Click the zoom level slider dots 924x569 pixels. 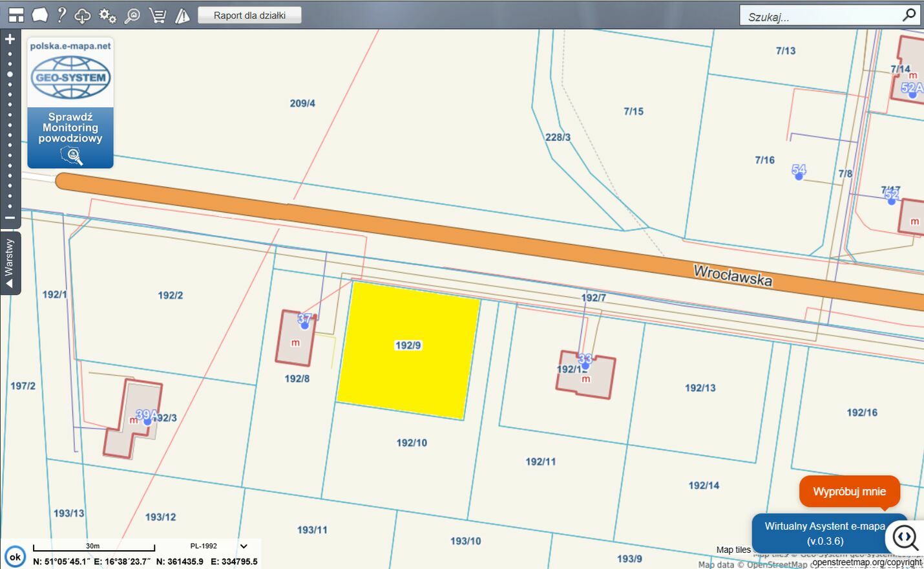[10, 129]
